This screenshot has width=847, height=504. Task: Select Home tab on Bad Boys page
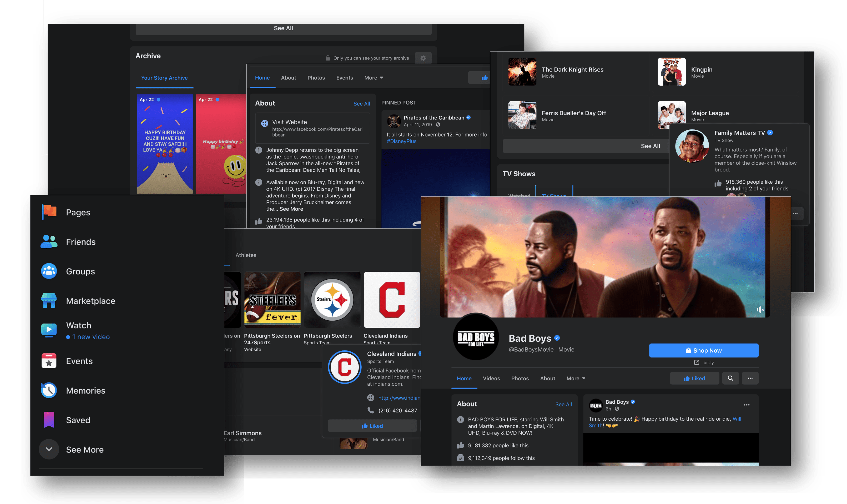464,379
